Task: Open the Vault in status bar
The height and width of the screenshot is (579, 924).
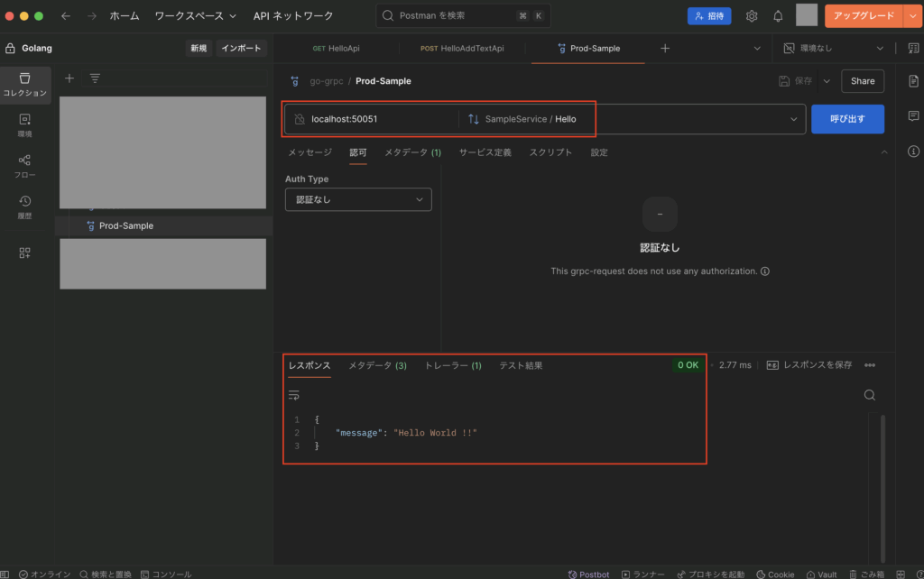Action: (821, 574)
